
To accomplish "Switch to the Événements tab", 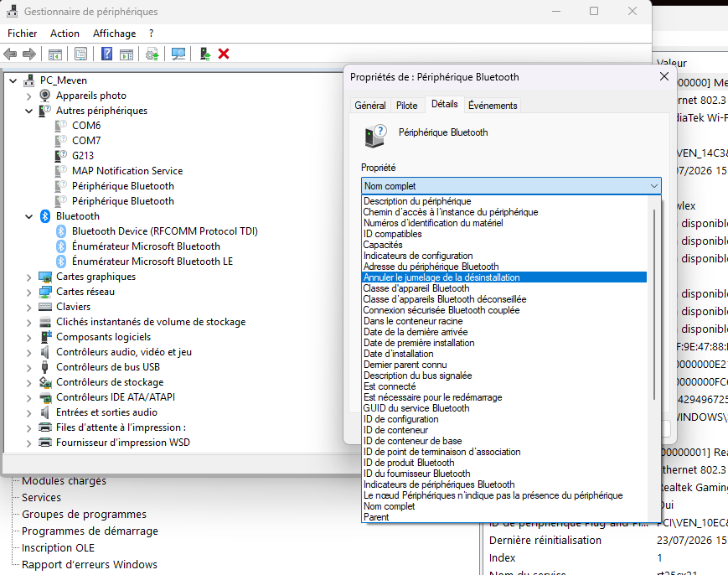I will click(x=493, y=106).
